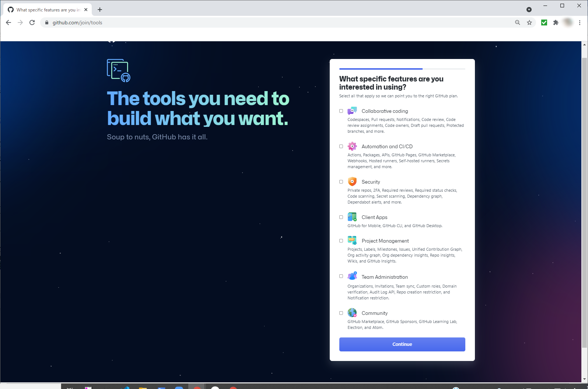
Task: Check the Security features checkbox
Action: (341, 182)
